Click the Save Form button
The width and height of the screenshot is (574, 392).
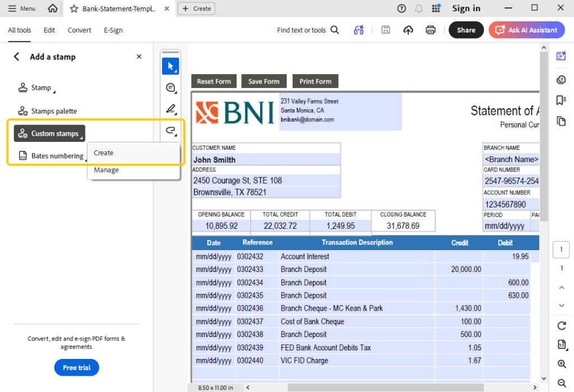[263, 81]
